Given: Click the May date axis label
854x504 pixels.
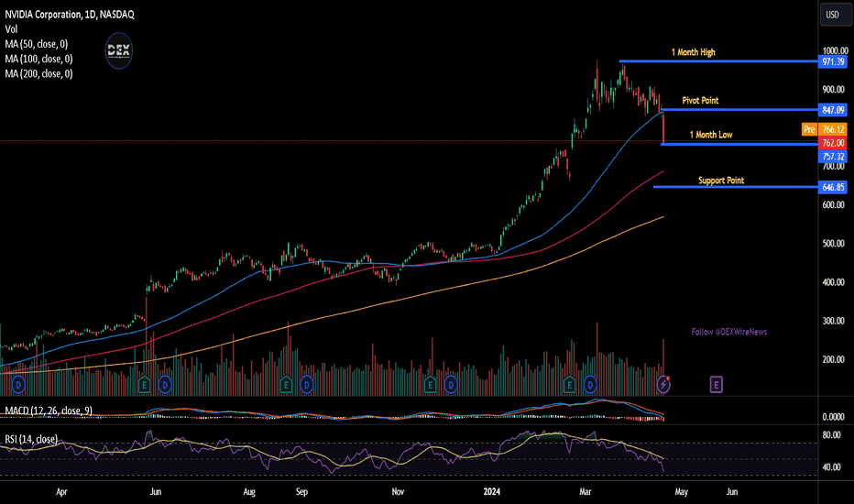Looking at the screenshot, I should click(x=682, y=492).
